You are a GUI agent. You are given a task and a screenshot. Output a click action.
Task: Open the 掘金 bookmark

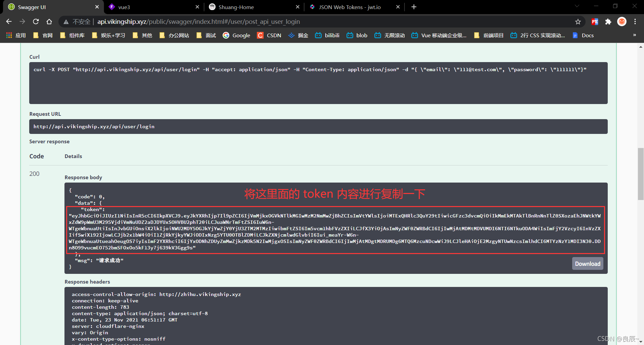pos(298,35)
